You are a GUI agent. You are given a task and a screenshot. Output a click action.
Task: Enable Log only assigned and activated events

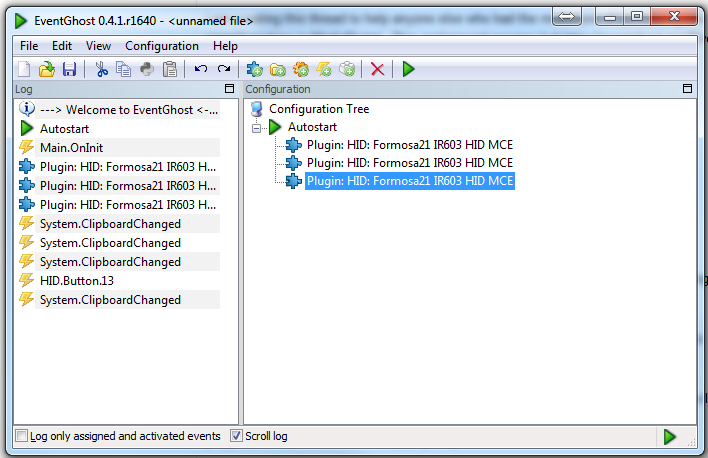pyautogui.click(x=21, y=436)
